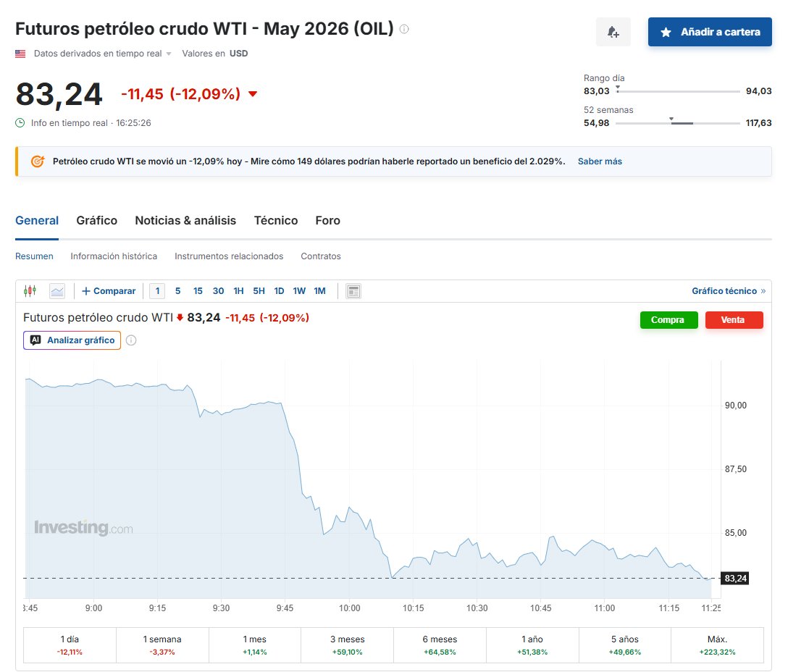Switch to candlestick chart type

tap(30, 290)
